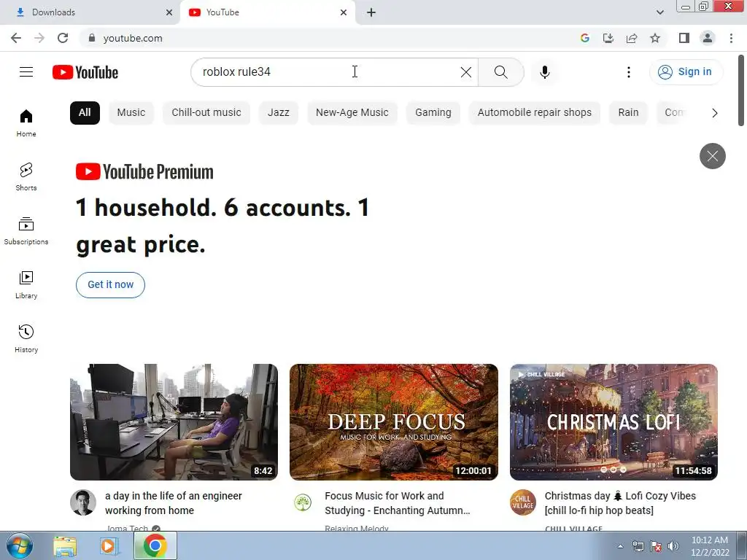Screen dimensions: 747x560
Task: Start voice search with the microphone icon
Action: [x=545, y=72]
